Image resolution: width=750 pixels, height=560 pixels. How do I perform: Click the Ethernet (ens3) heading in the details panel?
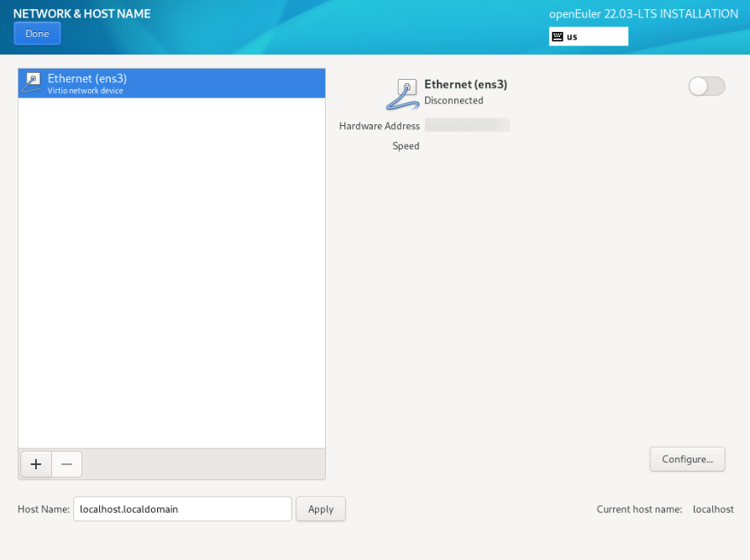pyautogui.click(x=465, y=84)
